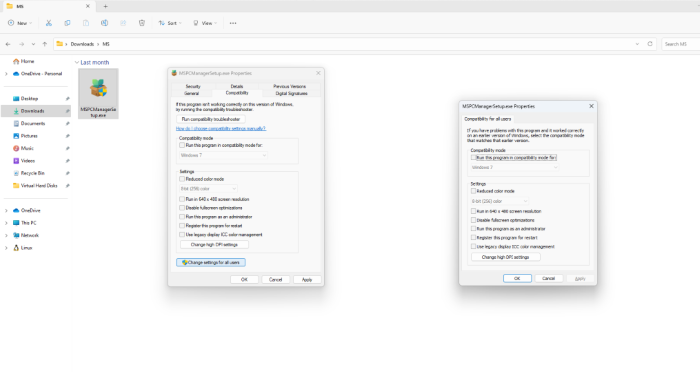This screenshot has height=372, width=700.
Task: Collapse the Last month group
Action: 77,63
